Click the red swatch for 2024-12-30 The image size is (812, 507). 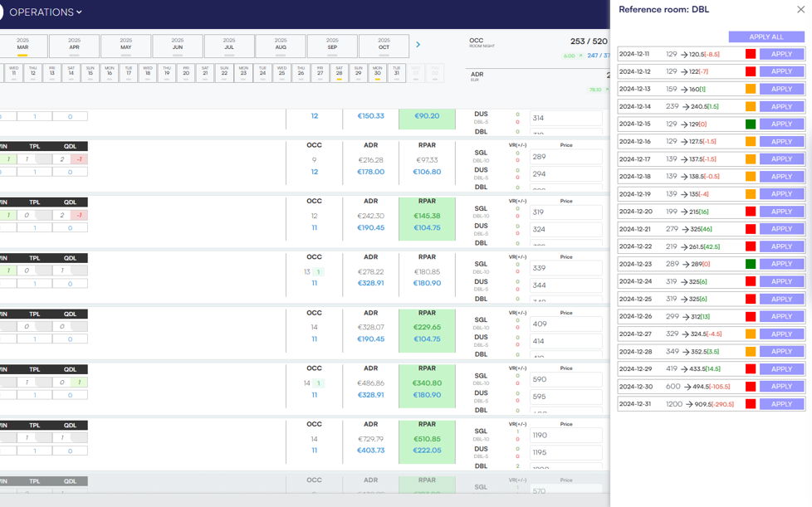coord(750,387)
